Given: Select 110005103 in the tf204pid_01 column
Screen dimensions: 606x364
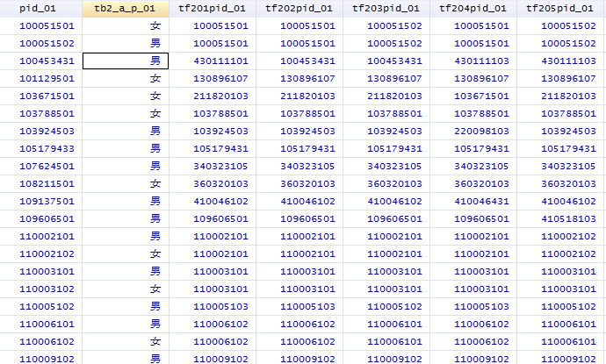Looking at the screenshot, I should click(473, 307).
